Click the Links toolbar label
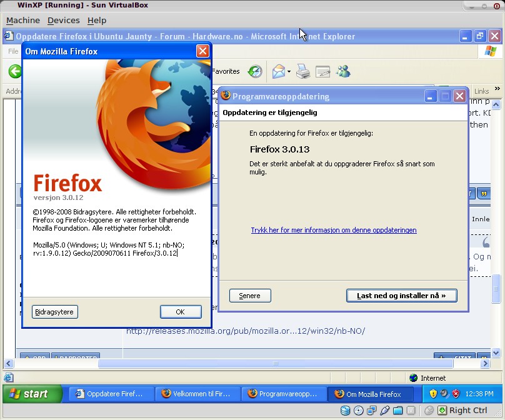505x420 pixels. click(x=481, y=91)
